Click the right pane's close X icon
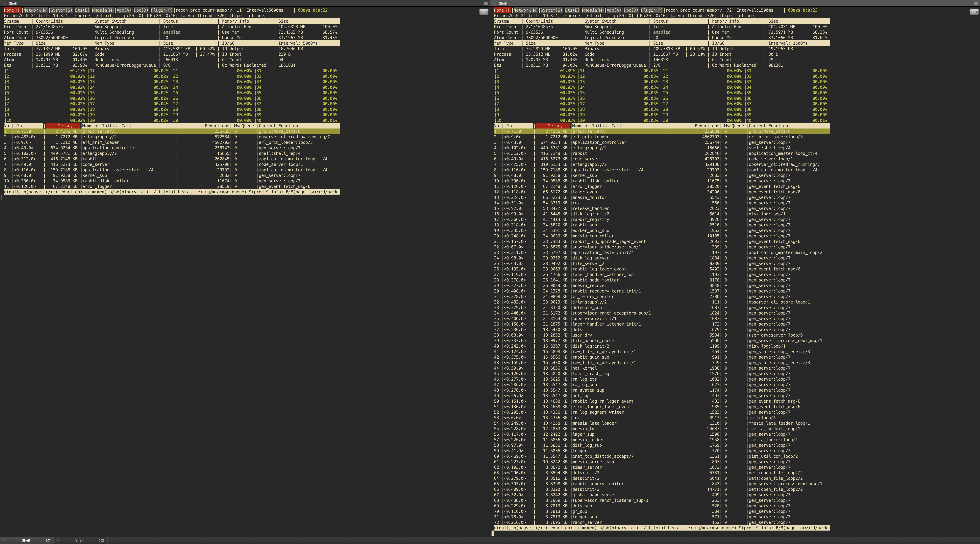980x544 pixels. [494, 3]
